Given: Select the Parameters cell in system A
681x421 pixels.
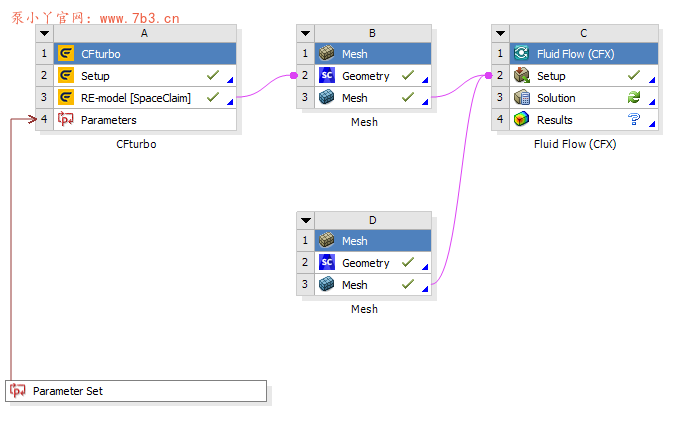Looking at the screenshot, I should [145, 119].
